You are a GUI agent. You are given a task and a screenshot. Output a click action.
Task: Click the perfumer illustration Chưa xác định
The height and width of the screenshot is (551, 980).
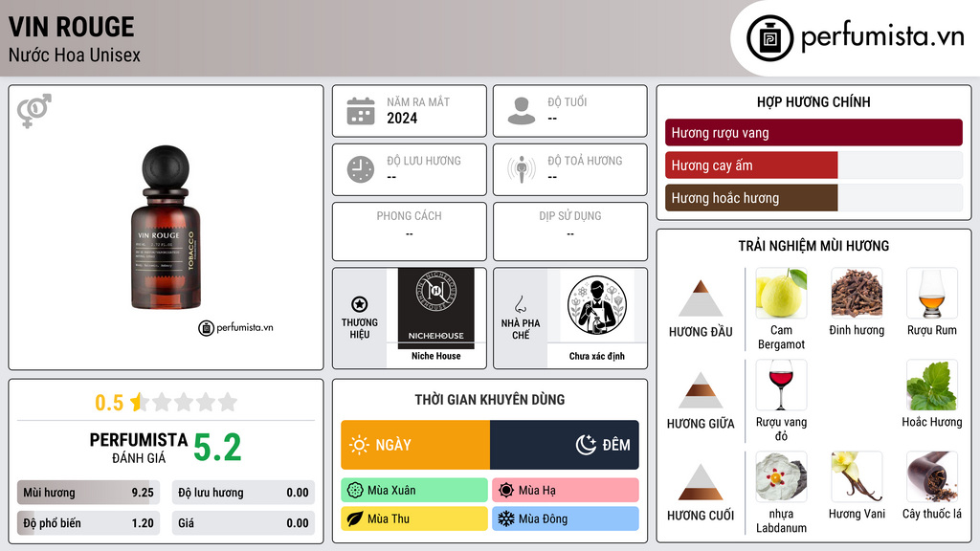(597, 305)
